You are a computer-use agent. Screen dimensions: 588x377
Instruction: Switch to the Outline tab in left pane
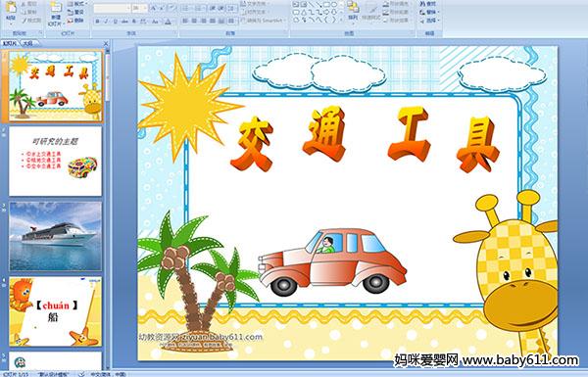point(27,43)
